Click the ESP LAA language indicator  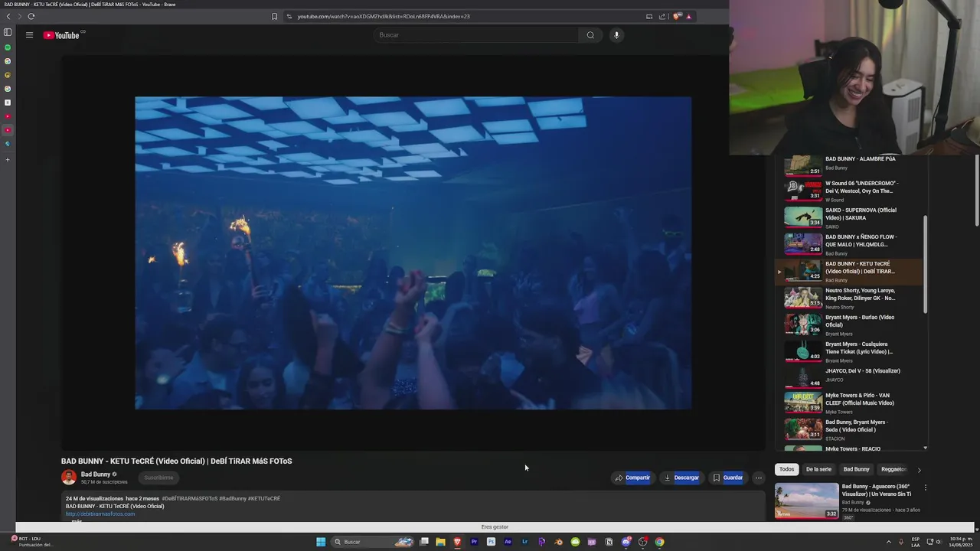(x=916, y=542)
